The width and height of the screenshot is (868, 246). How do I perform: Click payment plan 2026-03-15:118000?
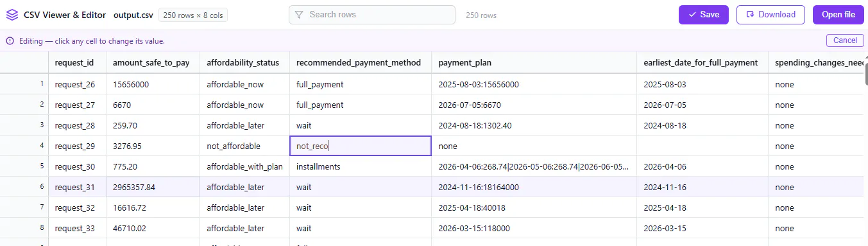click(534, 228)
